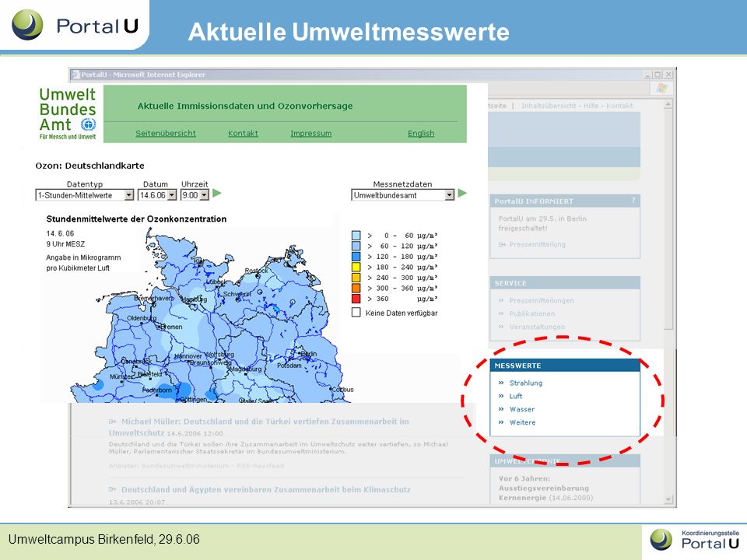Open Pressemitteilung link in PortalU INFORMIERT
The image size is (747, 560).
coord(537,245)
